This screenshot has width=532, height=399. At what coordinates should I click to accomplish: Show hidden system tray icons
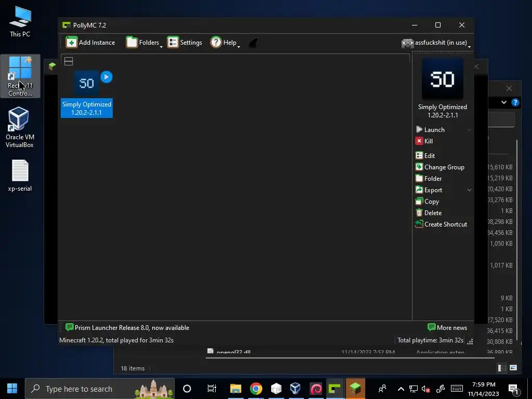(401, 389)
